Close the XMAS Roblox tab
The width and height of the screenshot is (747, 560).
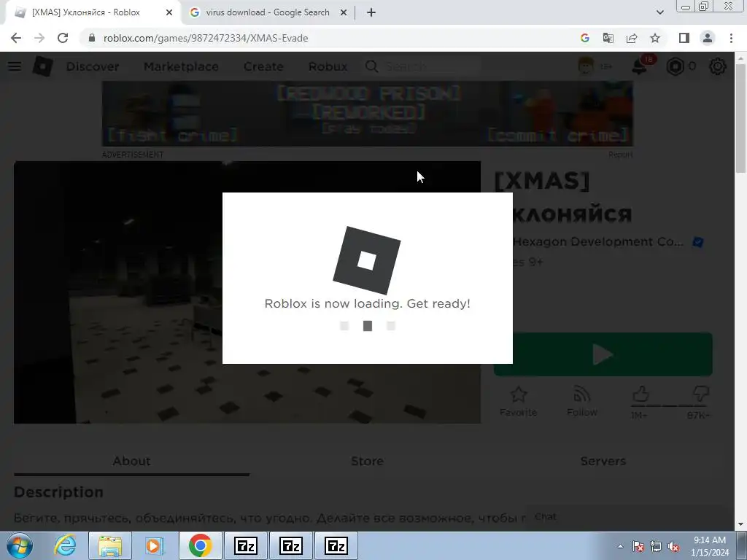coord(169,12)
